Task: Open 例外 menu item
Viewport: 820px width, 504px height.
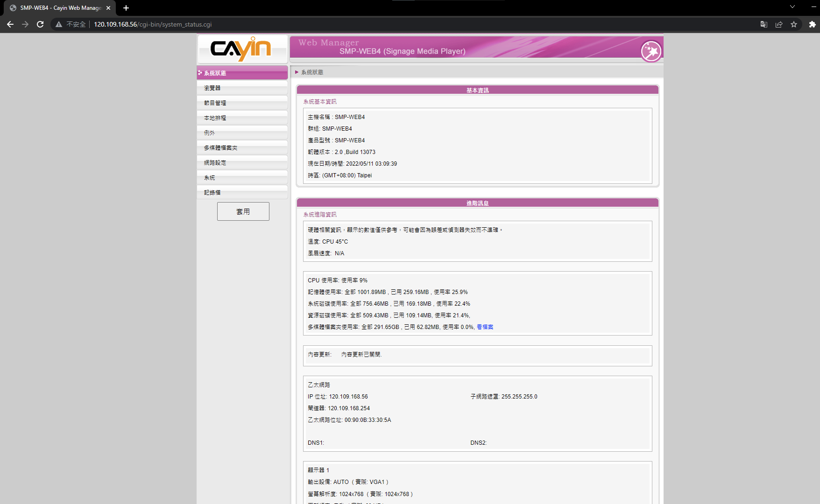Action: [242, 133]
